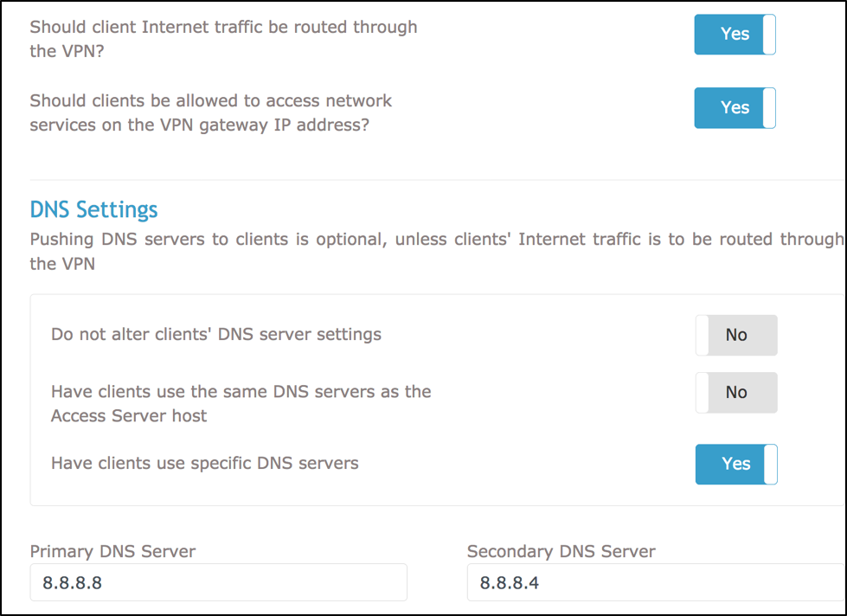This screenshot has height=616, width=847.
Task: Click the 'Should client Internet traffic be routed' question text
Action: (x=223, y=38)
